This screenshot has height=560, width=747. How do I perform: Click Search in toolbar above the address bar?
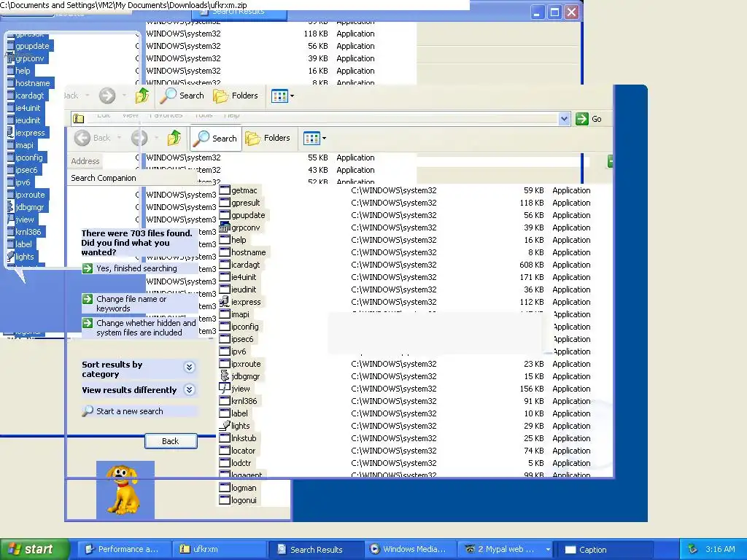point(182,96)
